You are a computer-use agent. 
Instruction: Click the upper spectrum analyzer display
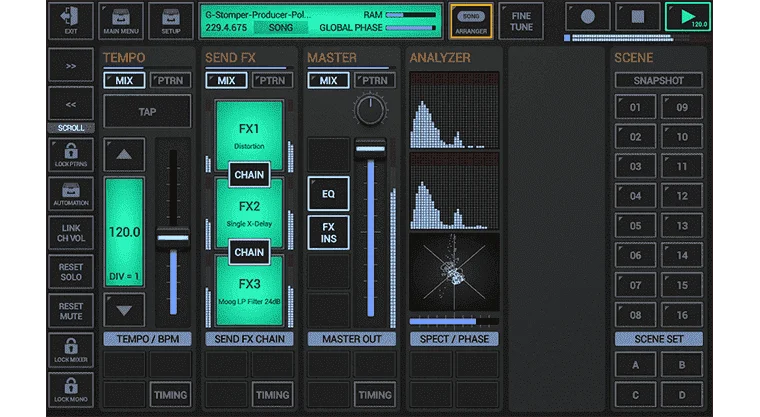(454, 111)
